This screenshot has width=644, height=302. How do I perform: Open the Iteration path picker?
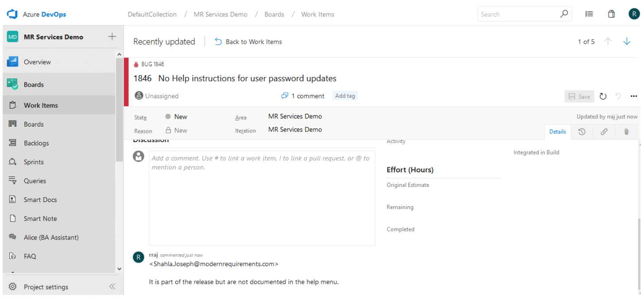295,129
